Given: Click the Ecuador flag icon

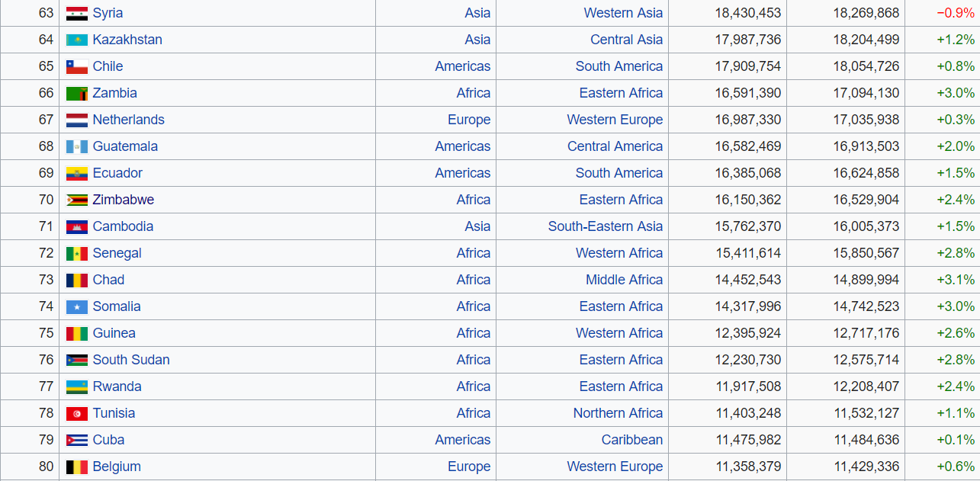Looking at the screenshot, I should tap(77, 174).
